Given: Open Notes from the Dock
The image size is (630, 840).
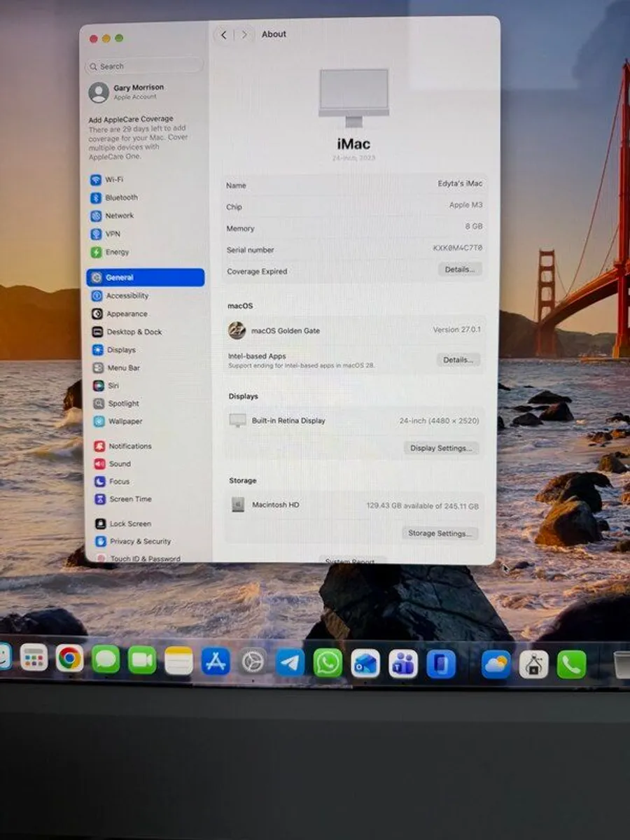Looking at the screenshot, I should (x=178, y=661).
